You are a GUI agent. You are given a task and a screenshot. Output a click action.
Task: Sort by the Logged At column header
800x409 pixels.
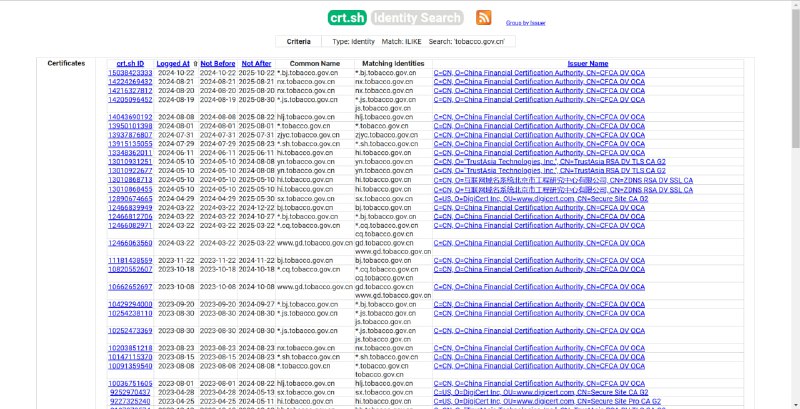click(173, 63)
